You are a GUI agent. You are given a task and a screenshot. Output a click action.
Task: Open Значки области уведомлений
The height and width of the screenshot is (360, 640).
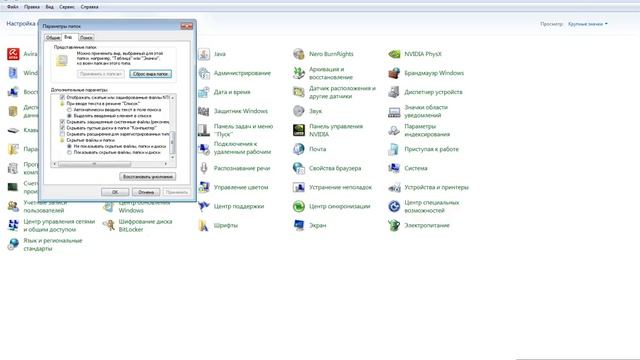click(x=418, y=111)
